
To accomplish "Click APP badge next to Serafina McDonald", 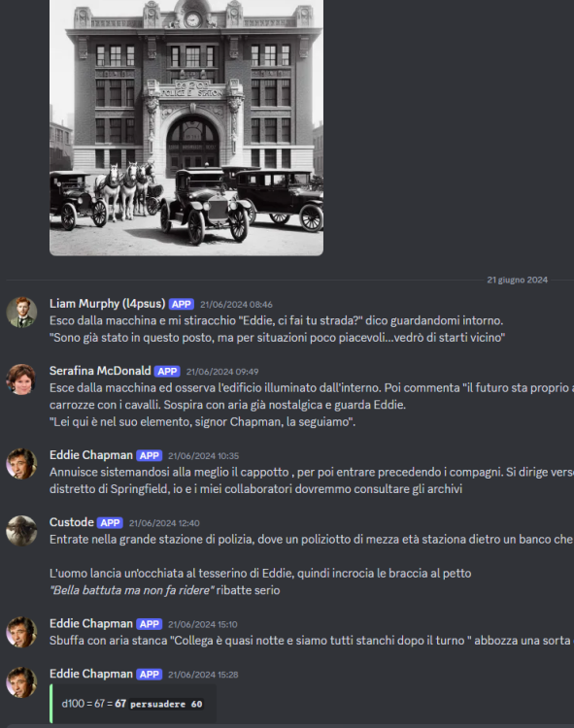I will tap(167, 372).
